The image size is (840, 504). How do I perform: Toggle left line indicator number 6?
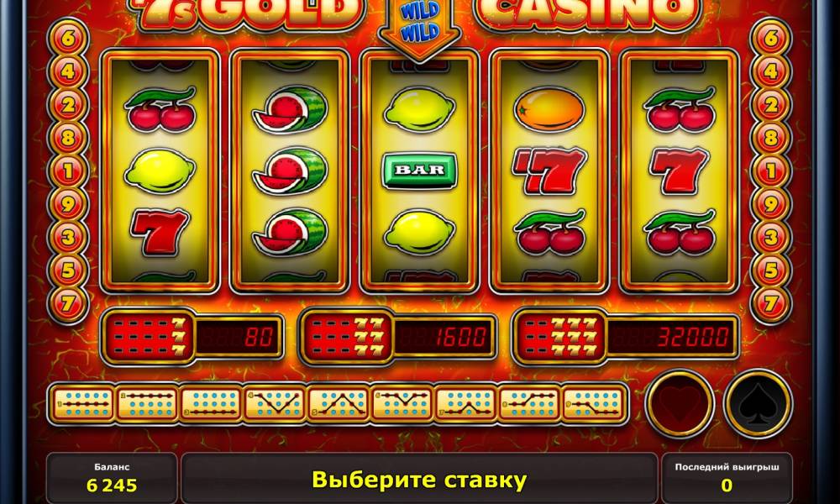[68, 38]
